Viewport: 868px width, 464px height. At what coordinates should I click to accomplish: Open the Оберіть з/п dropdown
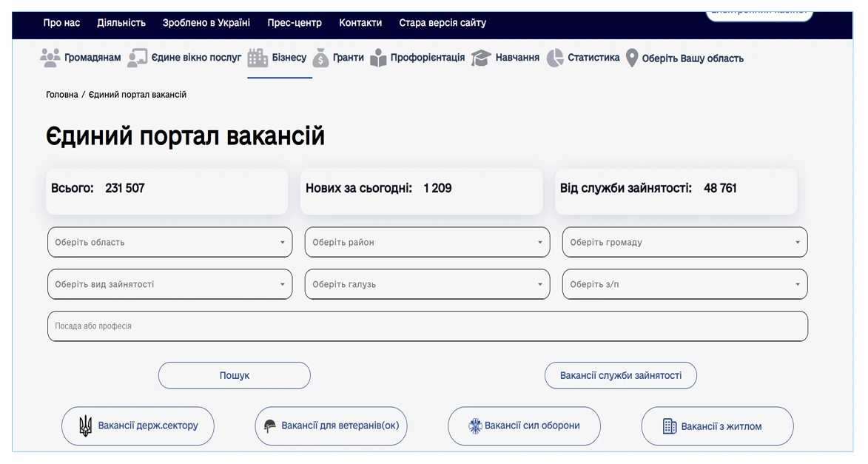(x=685, y=284)
